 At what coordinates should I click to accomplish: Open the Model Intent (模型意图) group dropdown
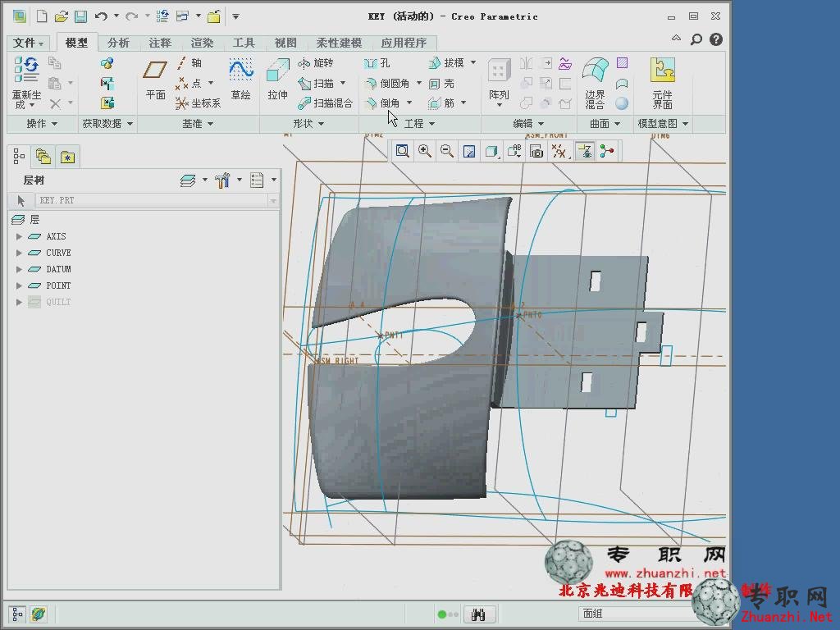tap(663, 124)
